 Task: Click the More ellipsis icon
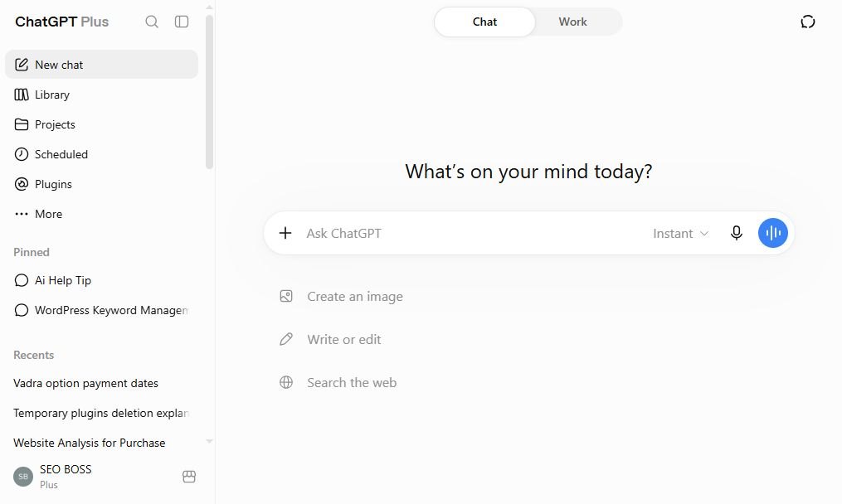22,214
